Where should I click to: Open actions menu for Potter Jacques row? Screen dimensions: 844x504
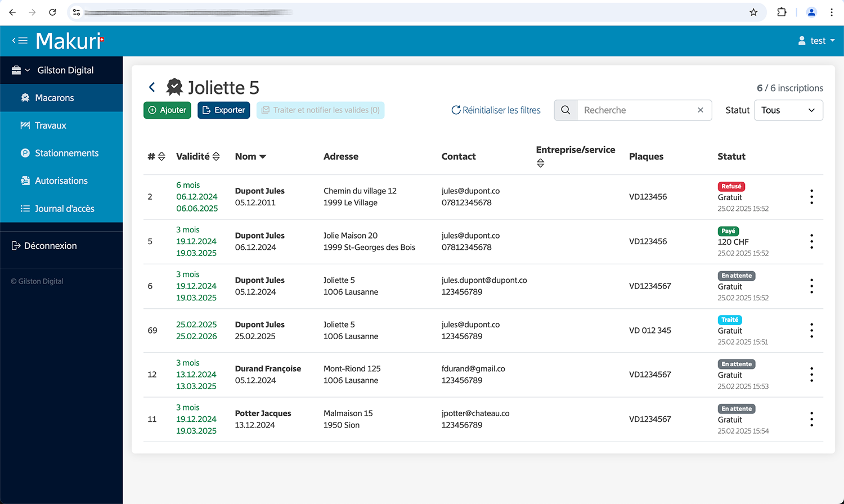point(811,419)
